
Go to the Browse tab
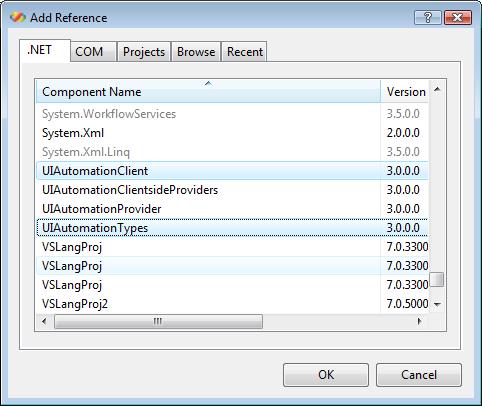196,52
